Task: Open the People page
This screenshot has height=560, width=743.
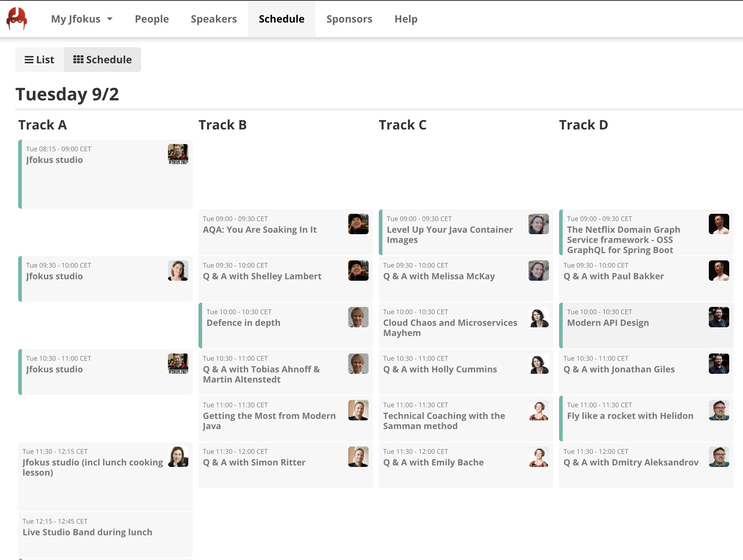Action: point(152,19)
